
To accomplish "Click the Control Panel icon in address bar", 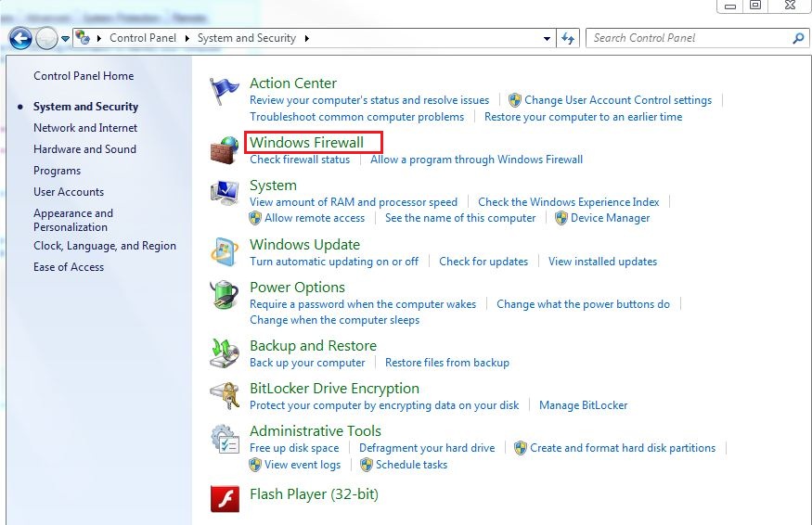I will (x=83, y=38).
